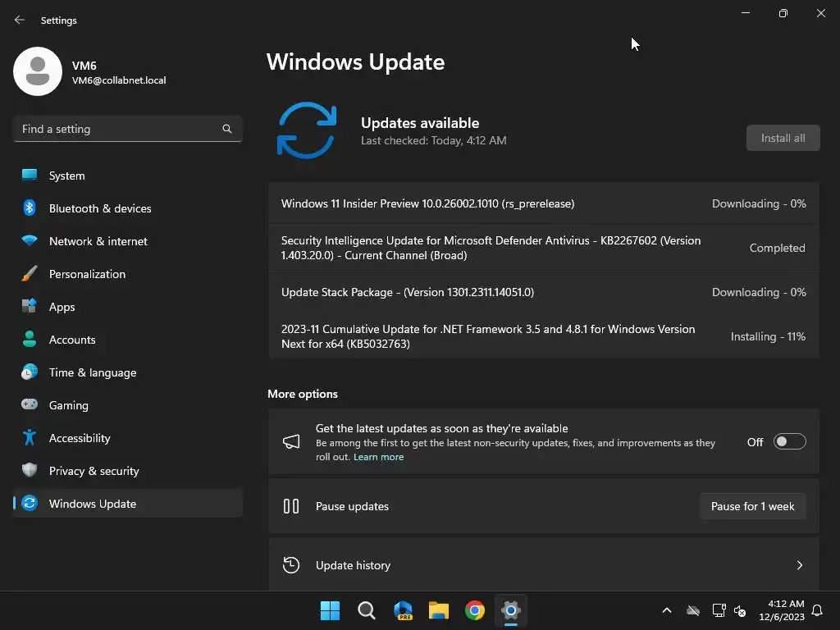Click Update Stack Package row text
The width and height of the screenshot is (840, 630).
coord(408,293)
